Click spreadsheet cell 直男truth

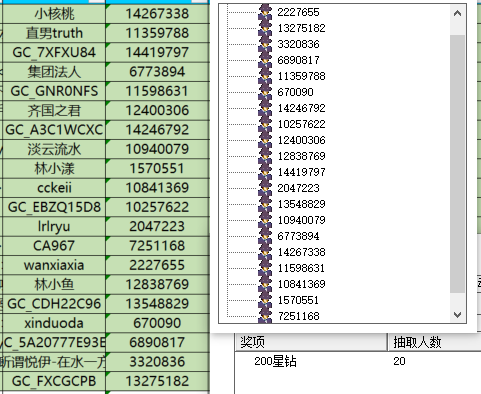pyautogui.click(x=54, y=33)
